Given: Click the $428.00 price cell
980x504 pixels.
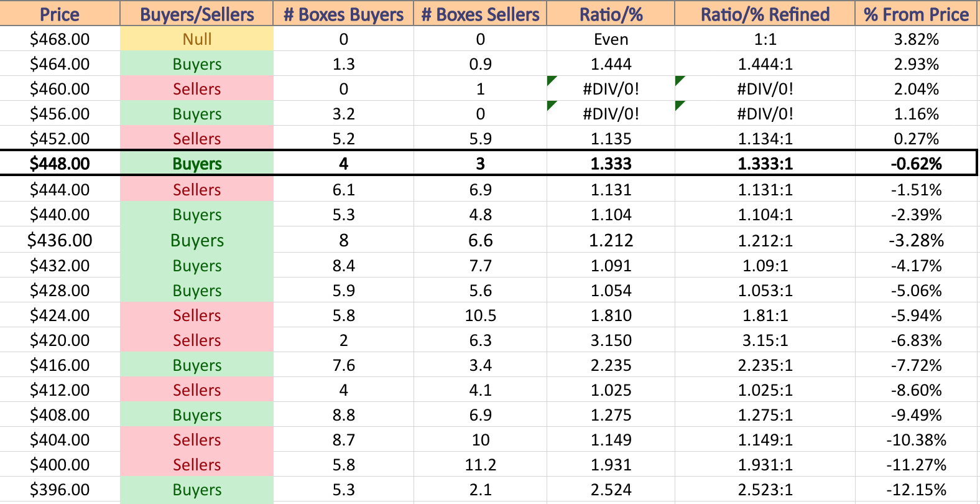Looking at the screenshot, I should (x=60, y=291).
